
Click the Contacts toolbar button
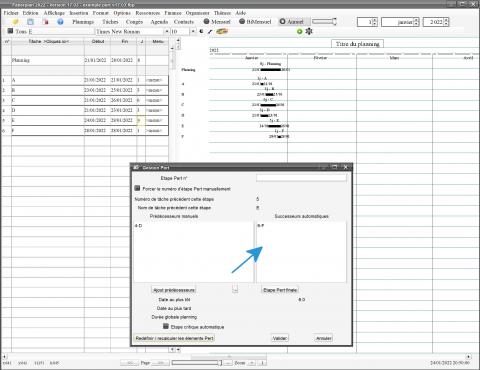pyautogui.click(x=184, y=22)
